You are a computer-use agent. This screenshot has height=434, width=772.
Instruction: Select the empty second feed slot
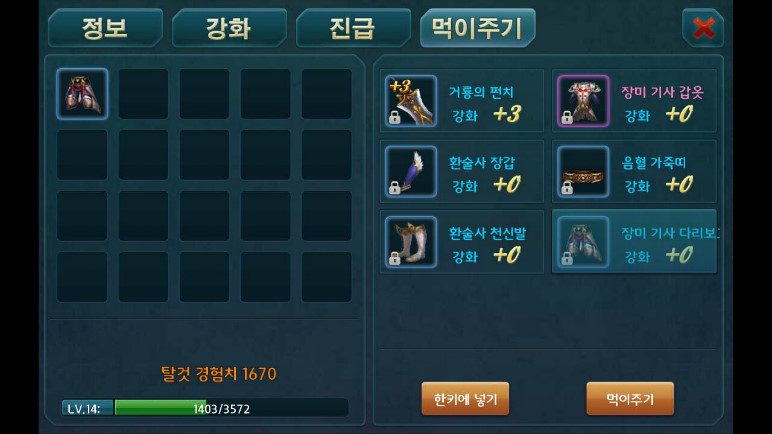[x=143, y=94]
